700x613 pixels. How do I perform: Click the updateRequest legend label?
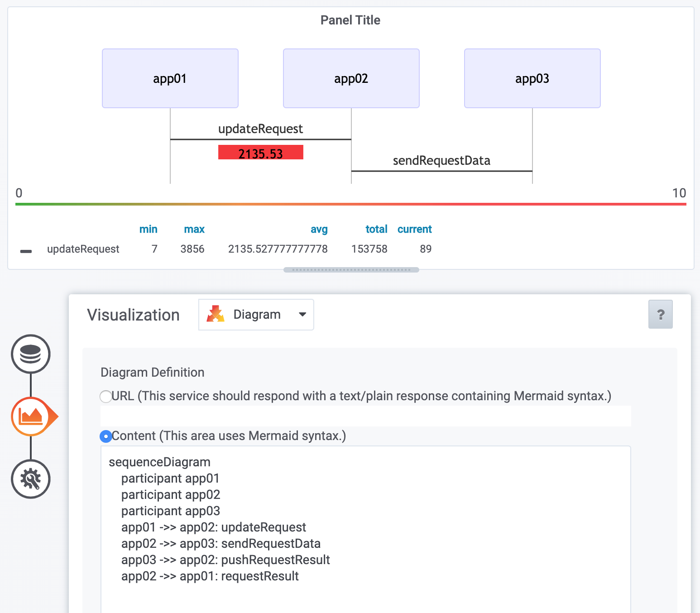tap(83, 249)
